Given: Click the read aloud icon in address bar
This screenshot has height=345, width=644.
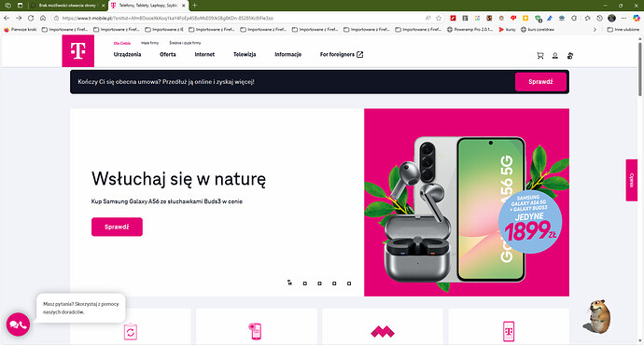Looking at the screenshot, I should tap(428, 18).
